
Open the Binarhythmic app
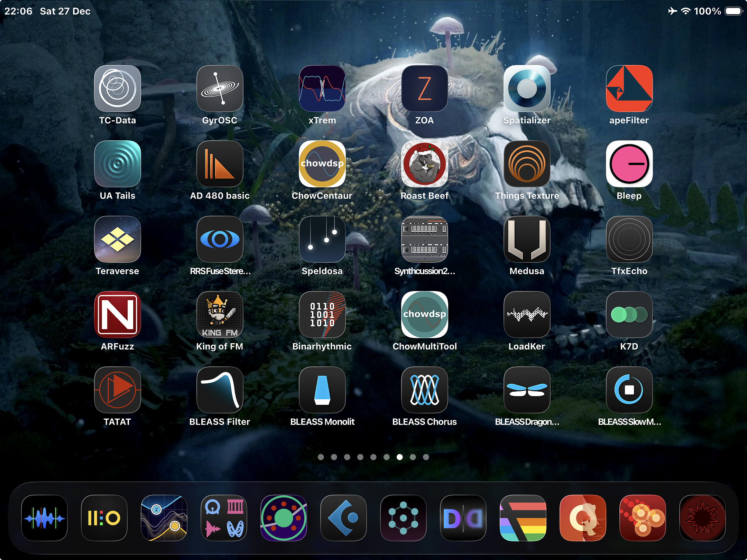tap(322, 315)
